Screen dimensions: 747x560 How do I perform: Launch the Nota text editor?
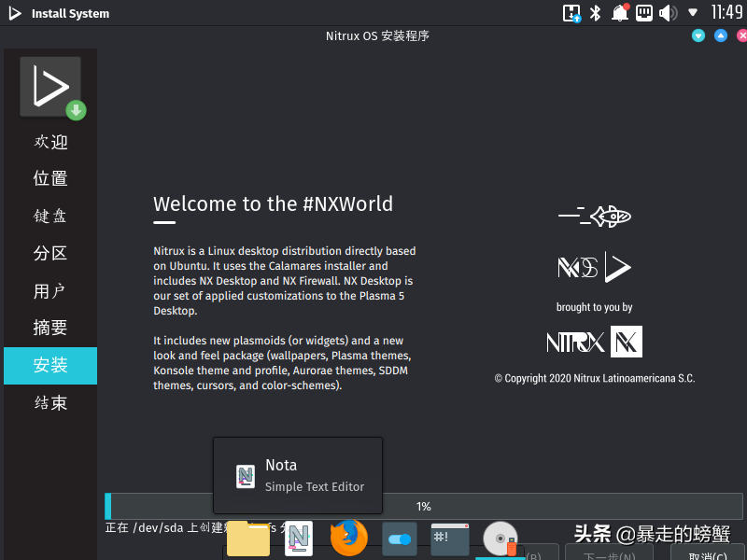pyautogui.click(x=298, y=539)
